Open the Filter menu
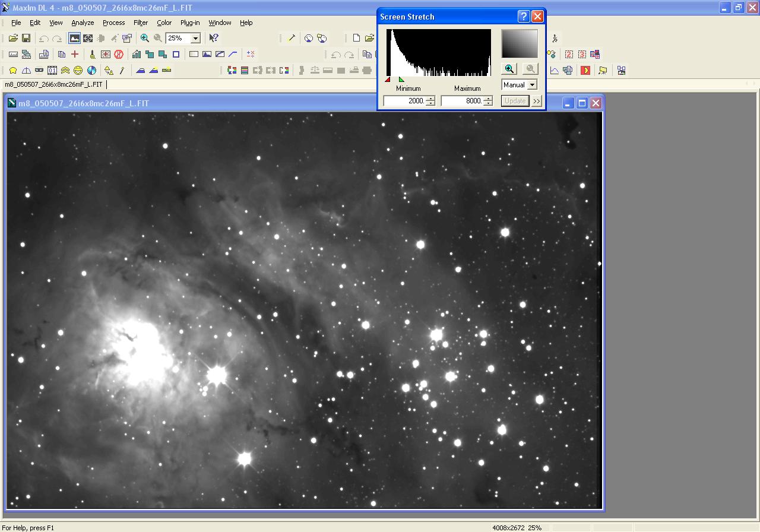 pyautogui.click(x=141, y=23)
